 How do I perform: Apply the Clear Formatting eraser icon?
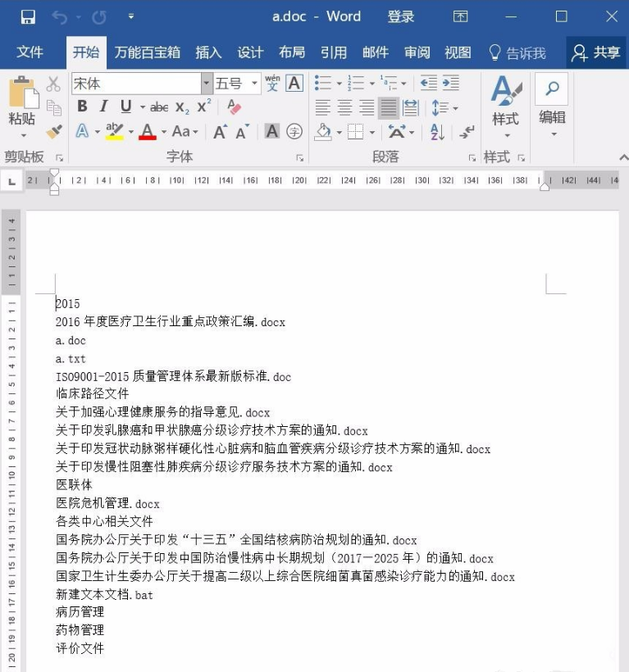pos(234,107)
